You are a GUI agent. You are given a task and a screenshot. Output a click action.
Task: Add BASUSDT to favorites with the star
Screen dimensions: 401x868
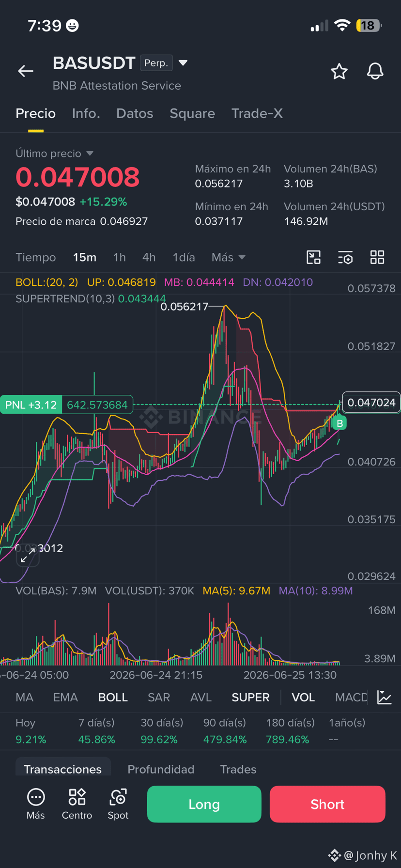click(339, 71)
